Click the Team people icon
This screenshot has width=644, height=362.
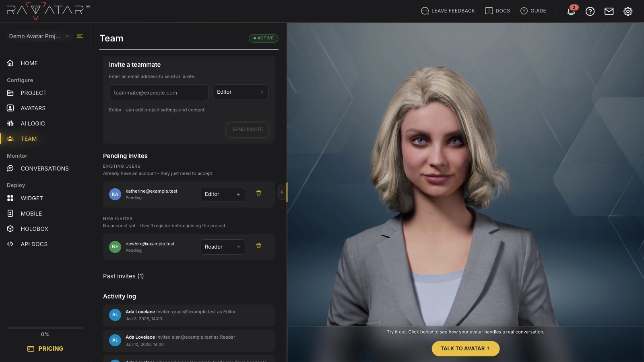(x=10, y=139)
